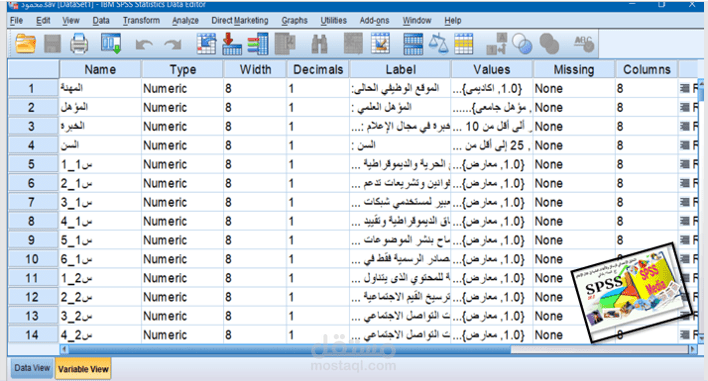The height and width of the screenshot is (381, 708).
Task: Open the Add-ons menu
Action: tap(374, 20)
